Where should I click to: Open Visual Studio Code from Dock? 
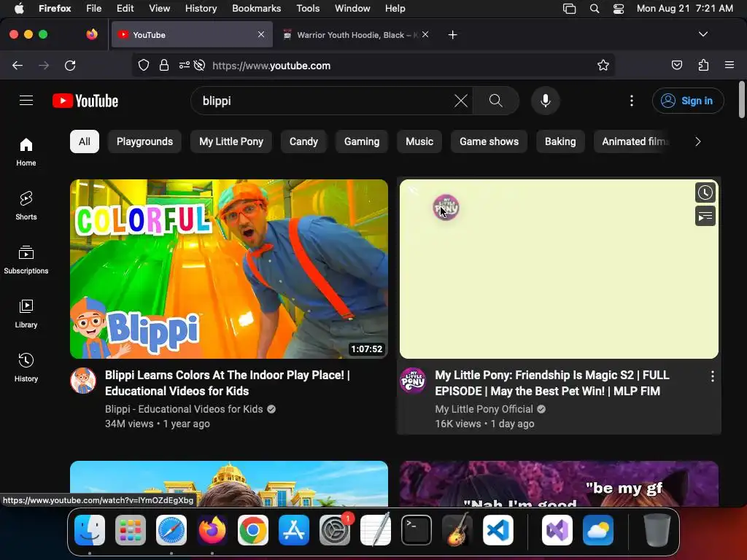[x=498, y=530]
